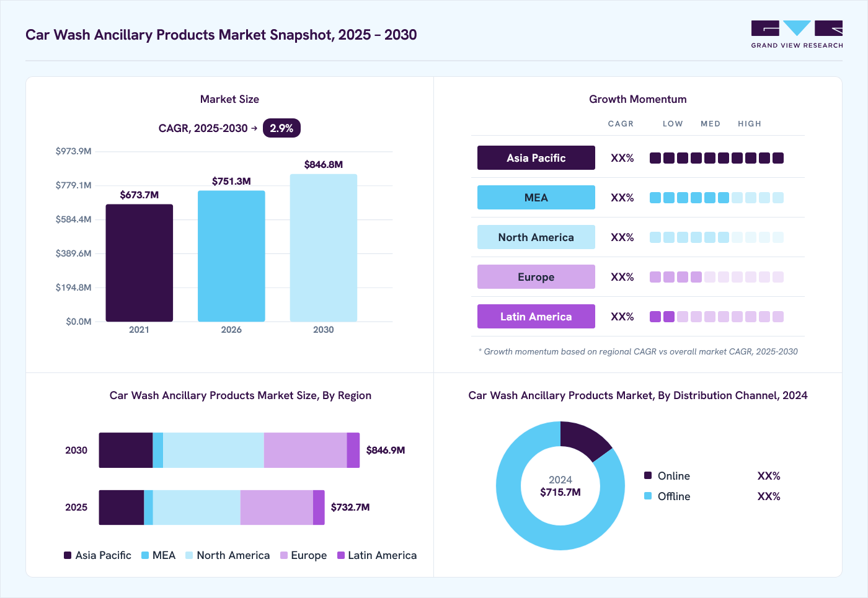The width and height of the screenshot is (868, 598).
Task: Click the Asia Pacific legend color swatch
Action: tap(68, 555)
